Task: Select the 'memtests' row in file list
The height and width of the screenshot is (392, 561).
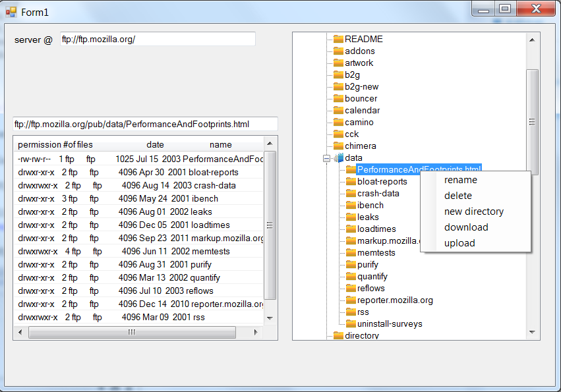Action: click(x=139, y=252)
